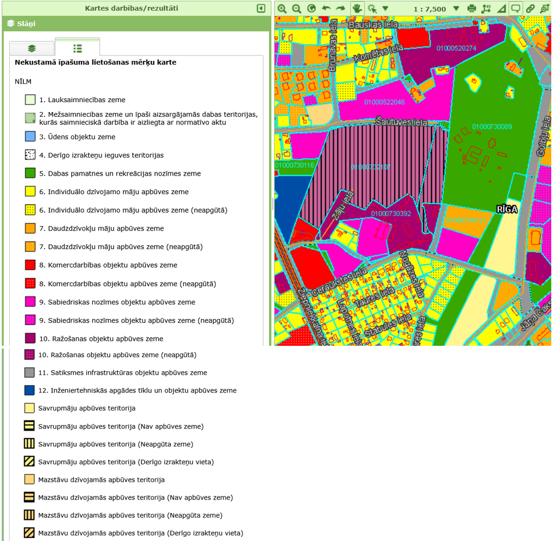Click red Komercdarbības objektu apbūves zeme swatch
554x541 pixels.
click(x=30, y=265)
